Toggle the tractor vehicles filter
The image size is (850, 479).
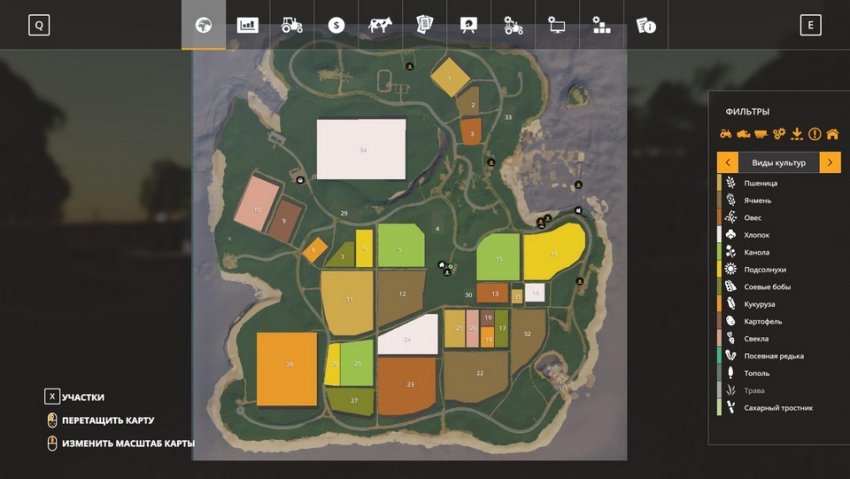(x=725, y=134)
